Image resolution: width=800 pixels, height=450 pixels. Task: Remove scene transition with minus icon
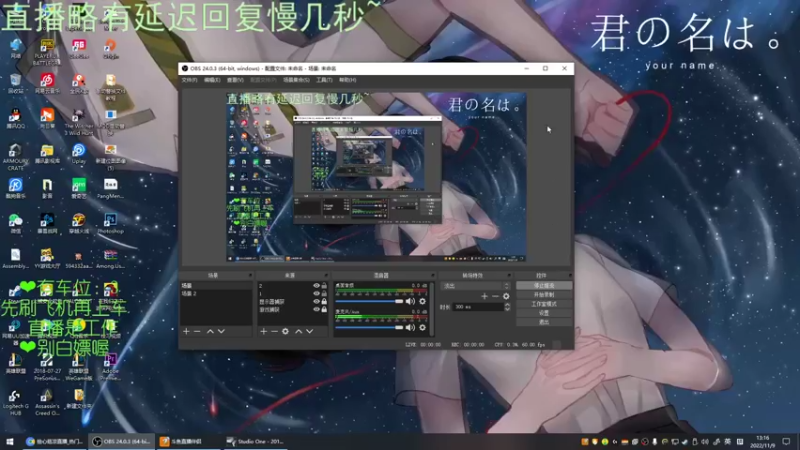click(x=495, y=296)
